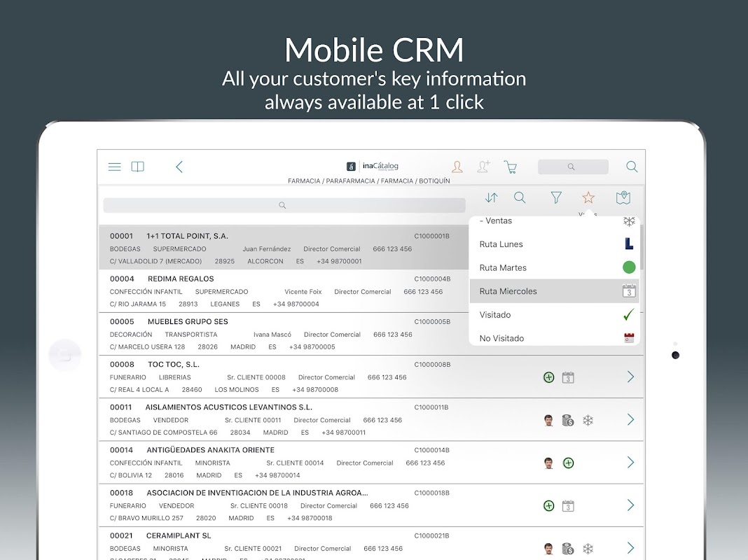This screenshot has height=560, width=748.
Task: Click calendar icon on TOC TOC row
Action: coord(568,377)
